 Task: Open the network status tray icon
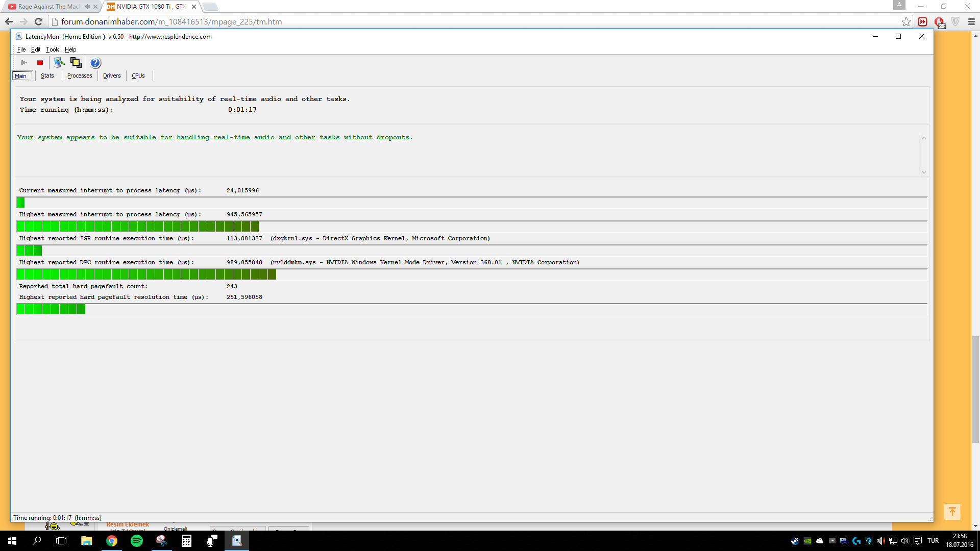(x=893, y=541)
